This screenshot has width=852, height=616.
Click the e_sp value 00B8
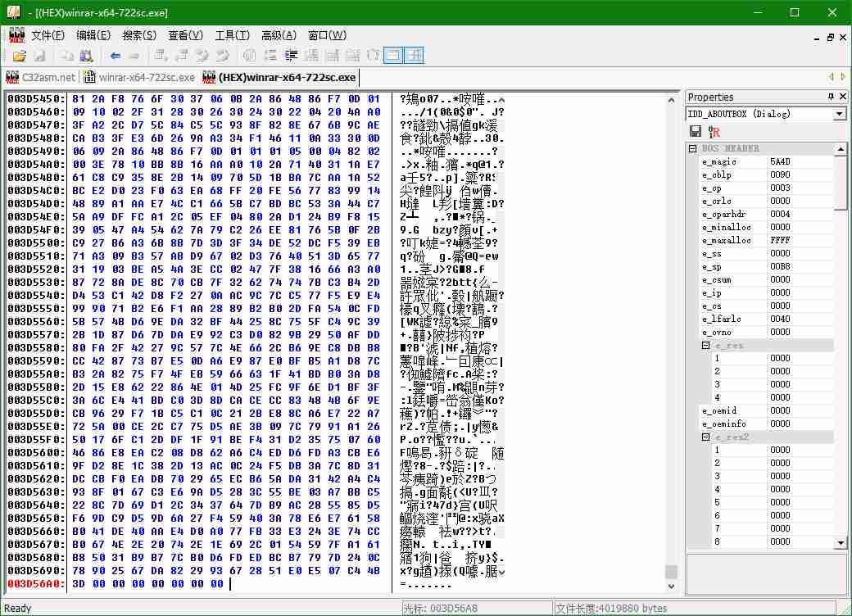tap(780, 267)
